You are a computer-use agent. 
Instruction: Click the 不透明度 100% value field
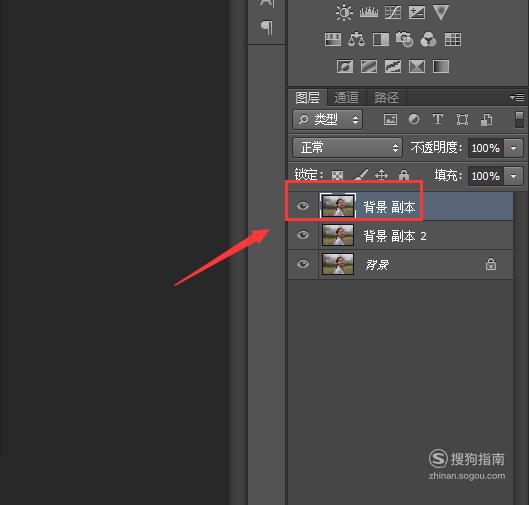pos(486,148)
